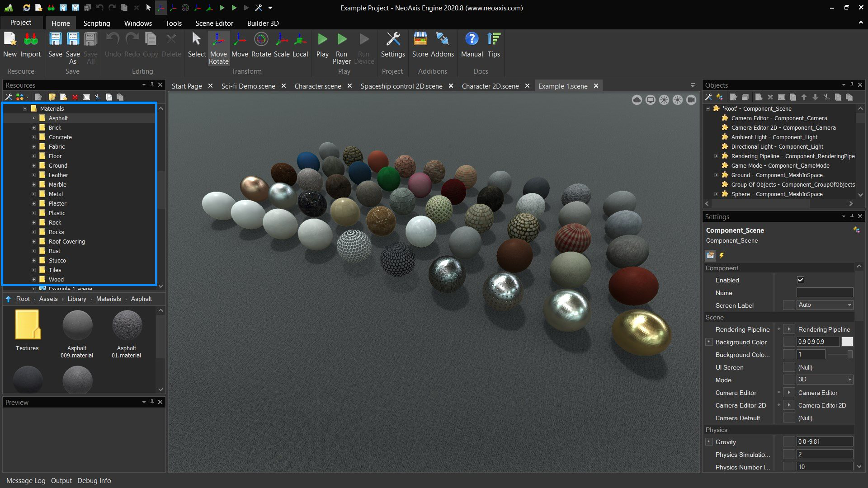Click Import to bring in a resource

click(31, 47)
